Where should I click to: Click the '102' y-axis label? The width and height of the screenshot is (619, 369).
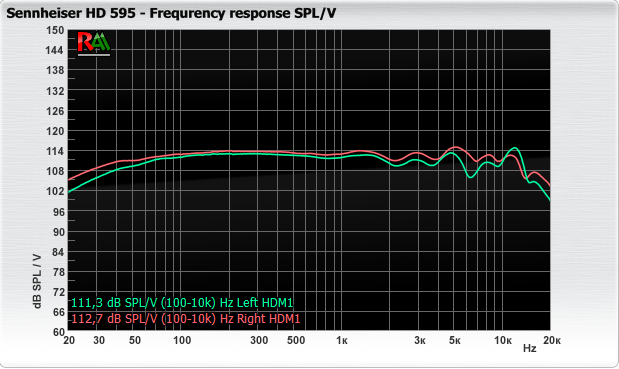55,191
